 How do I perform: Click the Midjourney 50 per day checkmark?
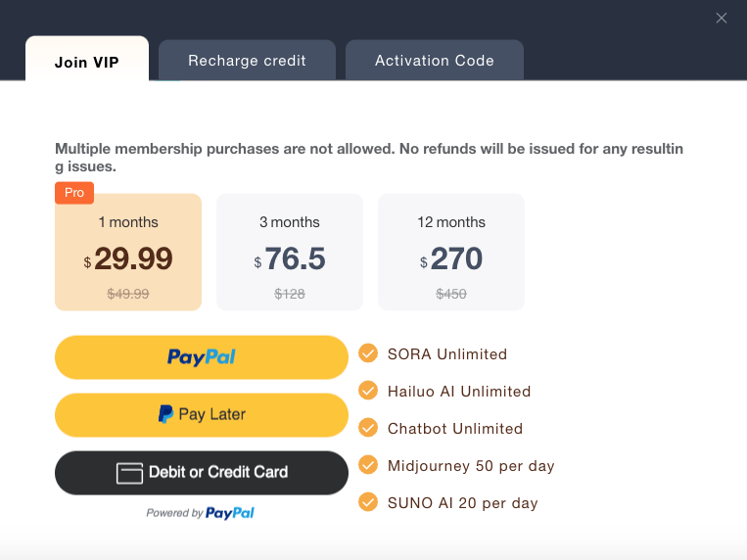368,465
